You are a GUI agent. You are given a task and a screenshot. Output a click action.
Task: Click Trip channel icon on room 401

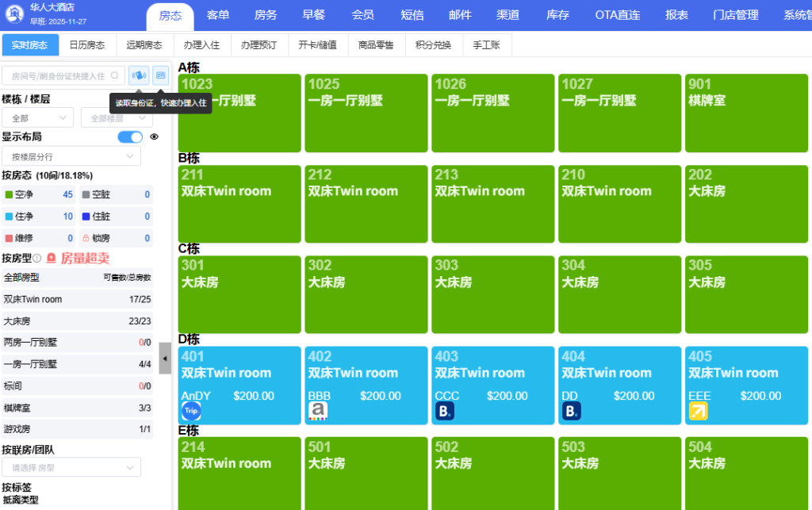[x=191, y=411]
